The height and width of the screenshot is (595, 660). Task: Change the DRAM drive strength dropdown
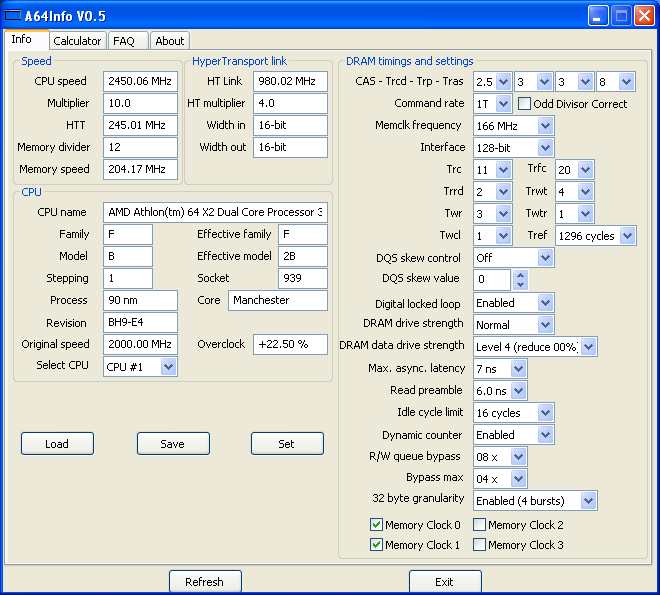pyautogui.click(x=545, y=325)
